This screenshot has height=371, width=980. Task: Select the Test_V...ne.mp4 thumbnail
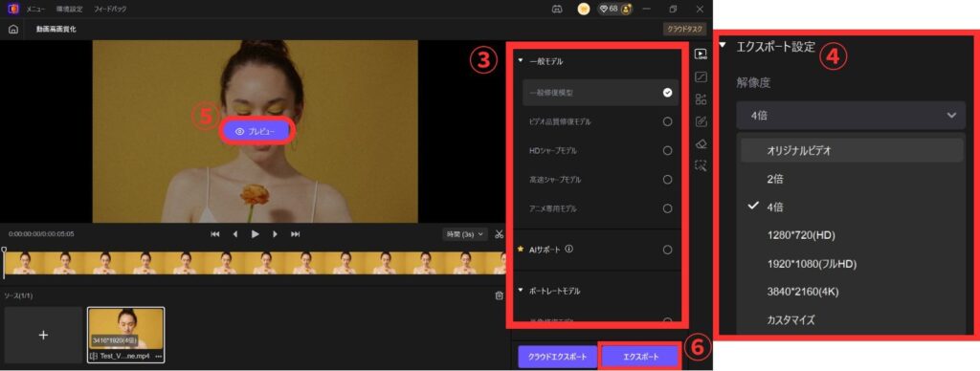(x=126, y=329)
